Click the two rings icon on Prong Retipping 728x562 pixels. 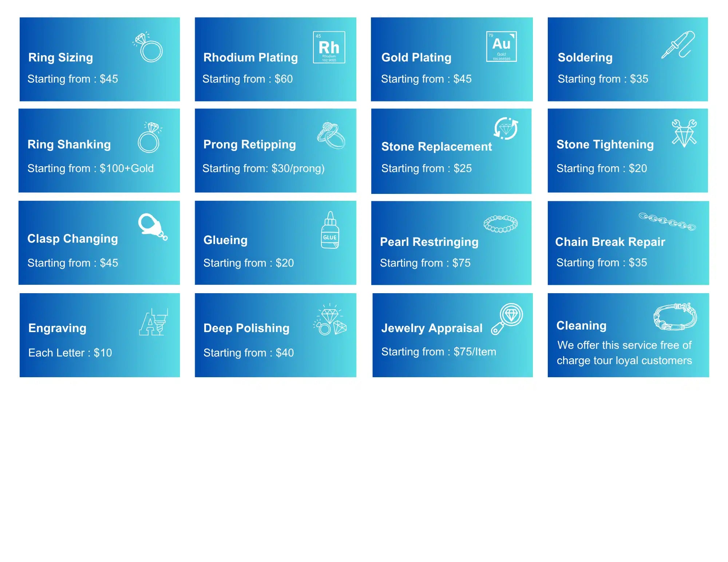point(331,135)
